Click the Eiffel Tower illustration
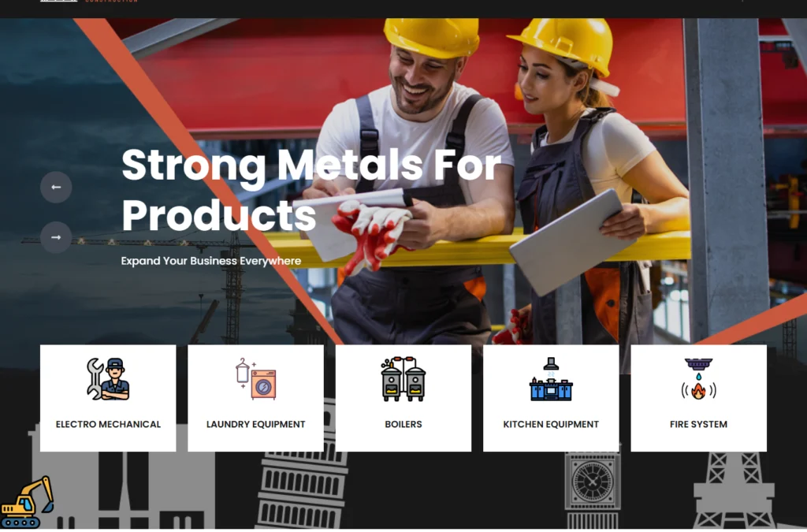The image size is (807, 532). [x=734, y=490]
